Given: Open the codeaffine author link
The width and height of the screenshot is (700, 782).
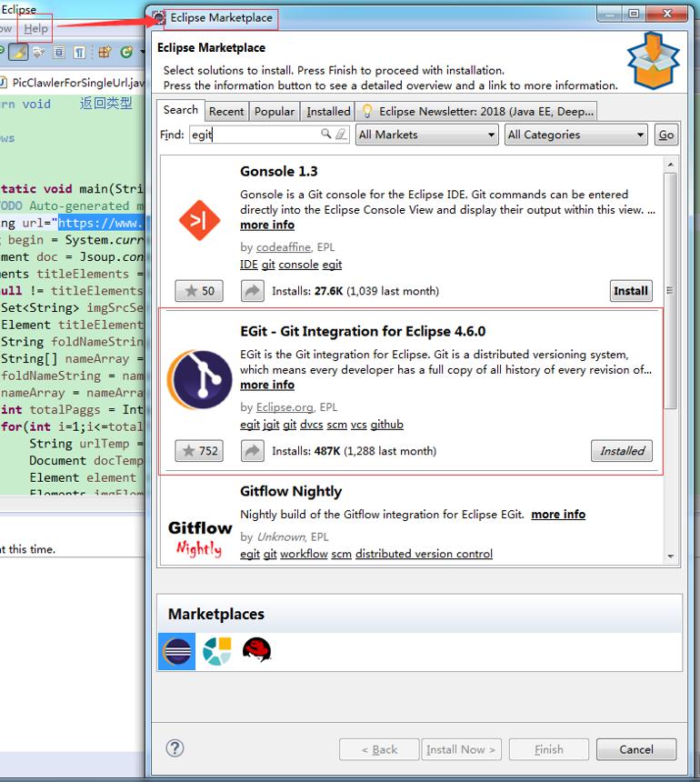Looking at the screenshot, I should [284, 247].
